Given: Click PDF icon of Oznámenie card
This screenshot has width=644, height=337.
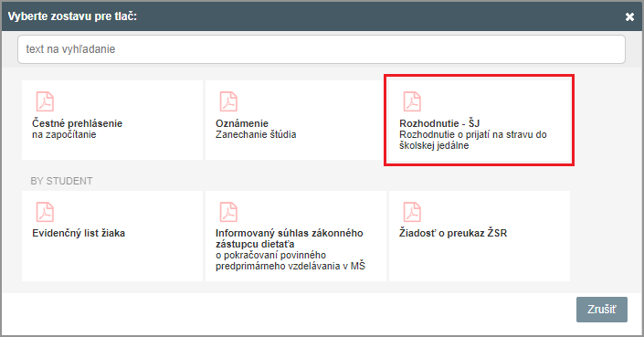Looking at the screenshot, I should pos(228,101).
